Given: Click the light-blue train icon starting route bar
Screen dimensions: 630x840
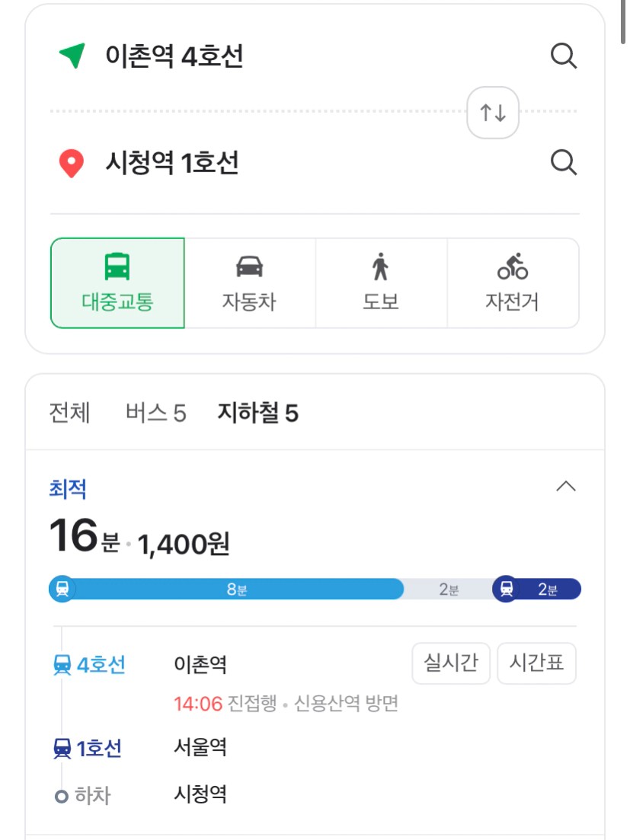Looking at the screenshot, I should 62,589.
